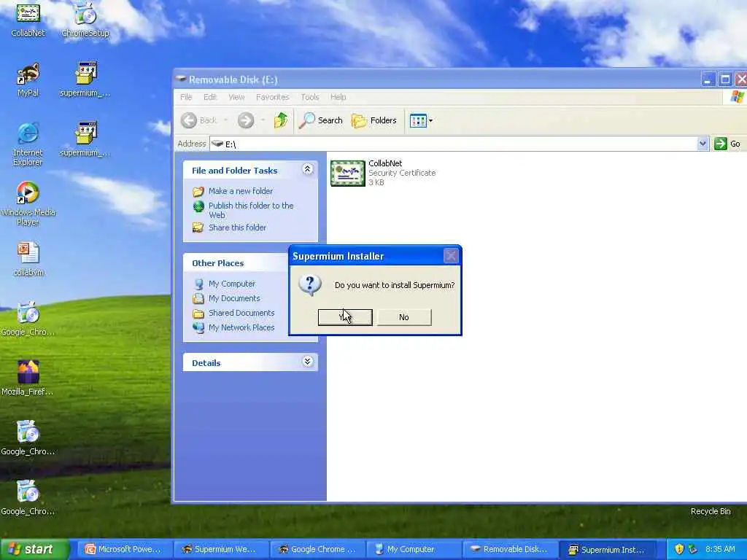This screenshot has width=747, height=560.
Task: Select the supermium icon beside MyPal
Action: tap(85, 79)
